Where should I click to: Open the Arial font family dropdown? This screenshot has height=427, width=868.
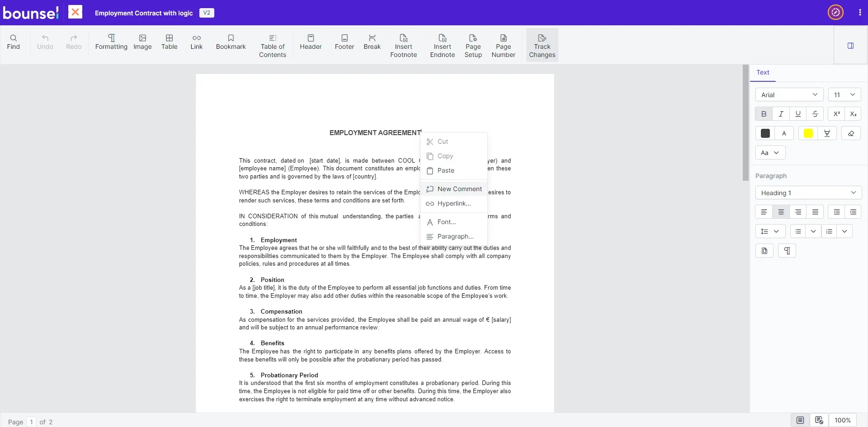pos(789,95)
